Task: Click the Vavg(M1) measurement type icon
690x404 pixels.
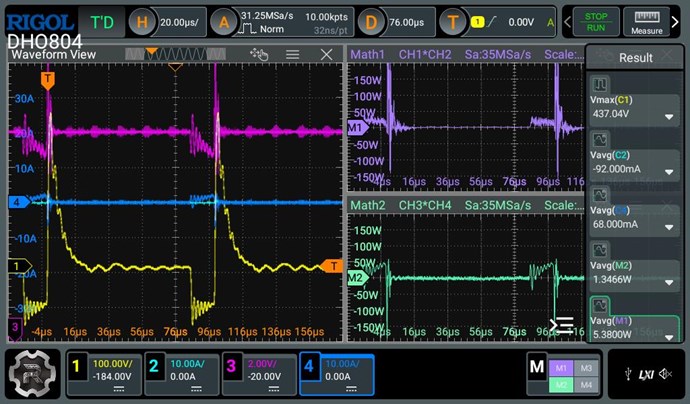Action: [x=600, y=305]
